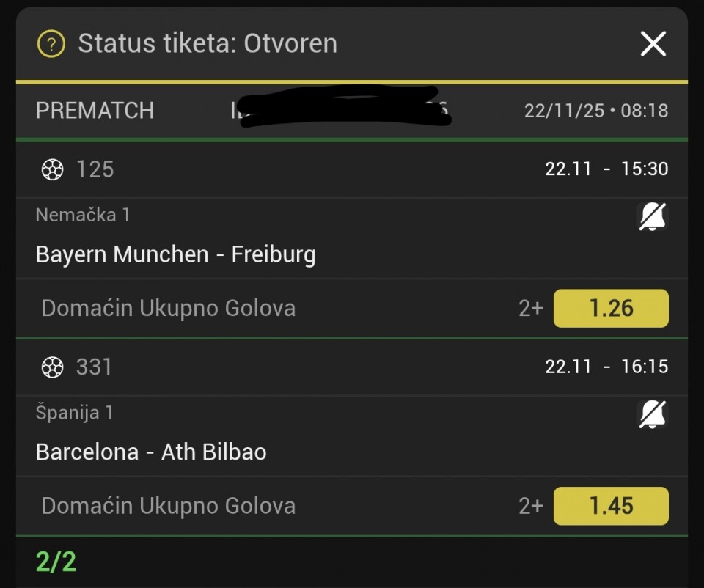Click the Nemačka 1 league label
The height and width of the screenshot is (588, 704).
point(83,215)
